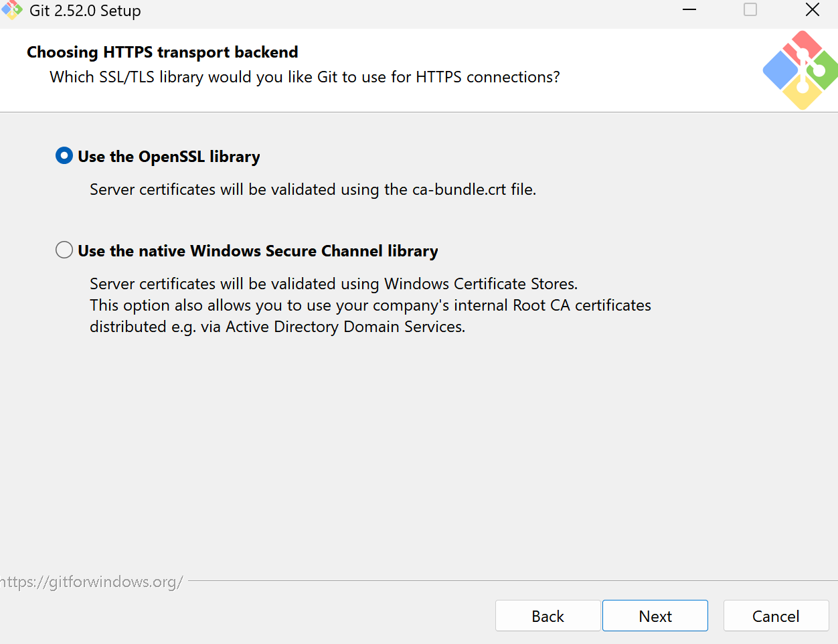Select the native Windows Secure Channel radio button
Viewport: 838px width, 644px height.
64,250
